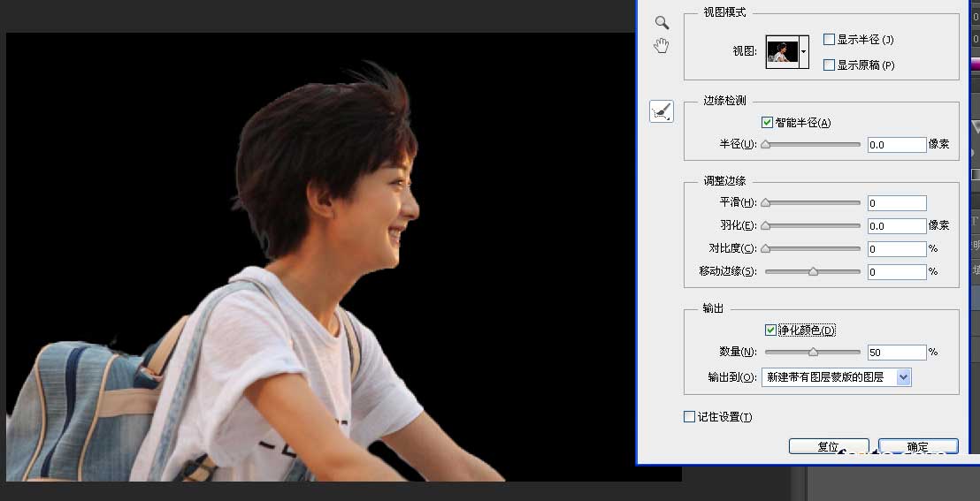Click the 确定 button
The width and height of the screenshot is (980, 501).
[918, 446]
